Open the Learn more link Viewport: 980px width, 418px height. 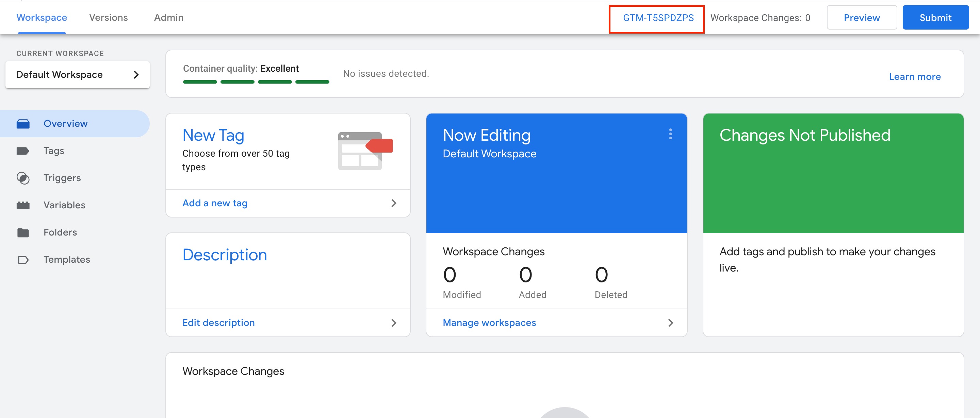click(914, 77)
